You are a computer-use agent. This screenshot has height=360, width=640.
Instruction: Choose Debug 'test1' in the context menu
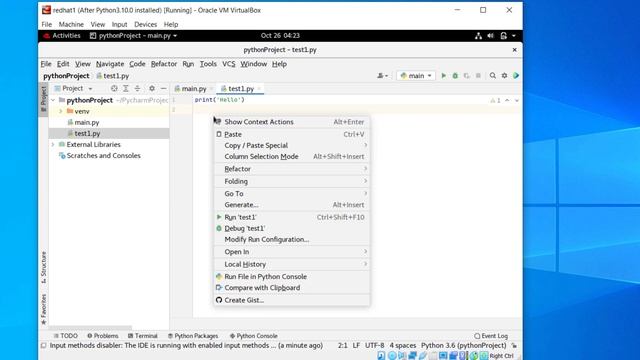pyautogui.click(x=292, y=228)
